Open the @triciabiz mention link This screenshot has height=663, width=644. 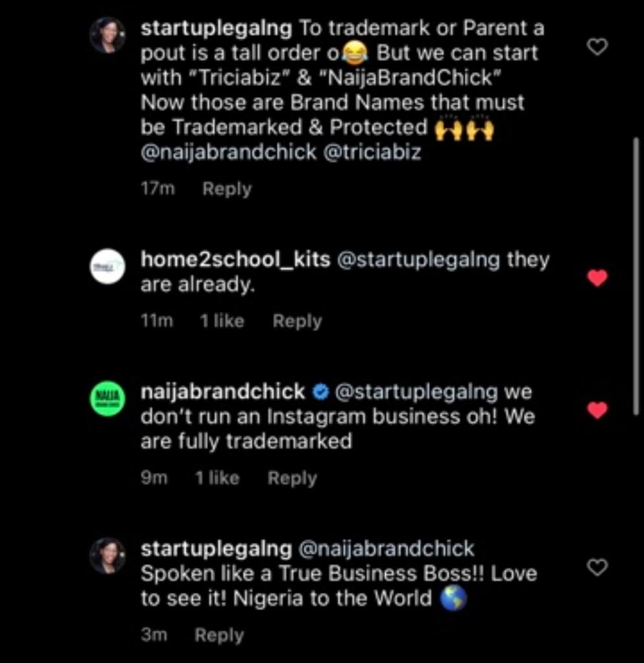[x=372, y=152]
